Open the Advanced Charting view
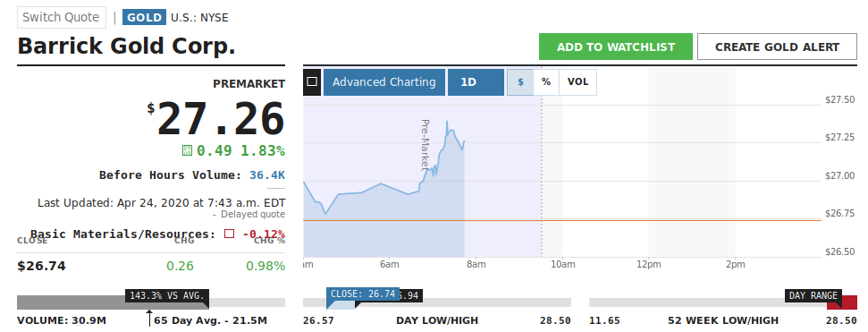Image resolution: width=868 pixels, height=332 pixels. coord(384,82)
